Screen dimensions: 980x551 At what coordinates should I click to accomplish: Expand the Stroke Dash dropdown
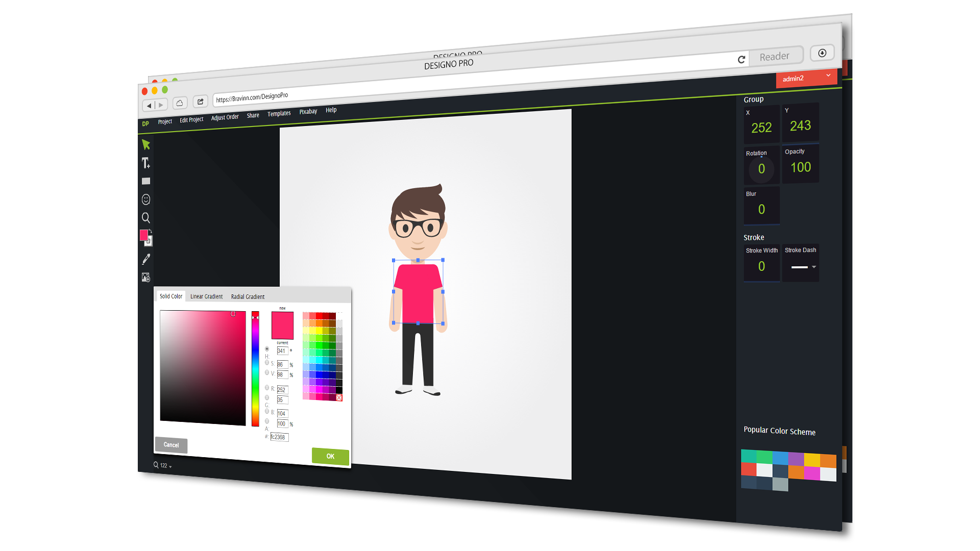click(814, 267)
